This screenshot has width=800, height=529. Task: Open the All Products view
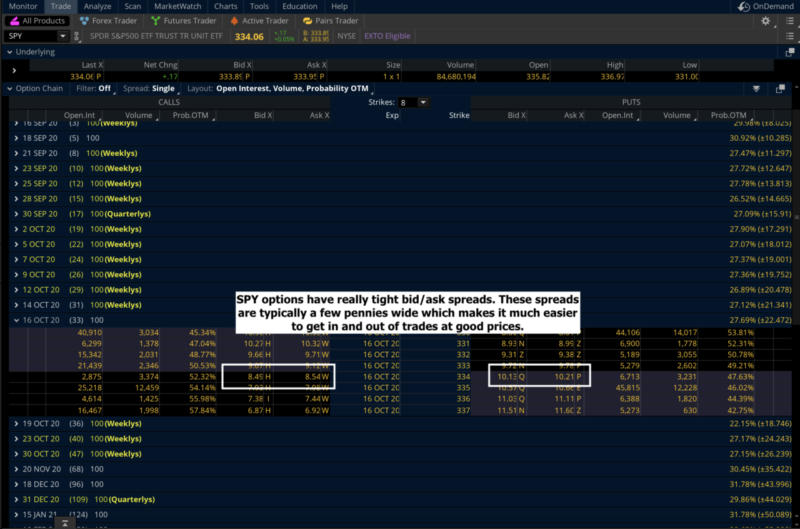[37, 21]
